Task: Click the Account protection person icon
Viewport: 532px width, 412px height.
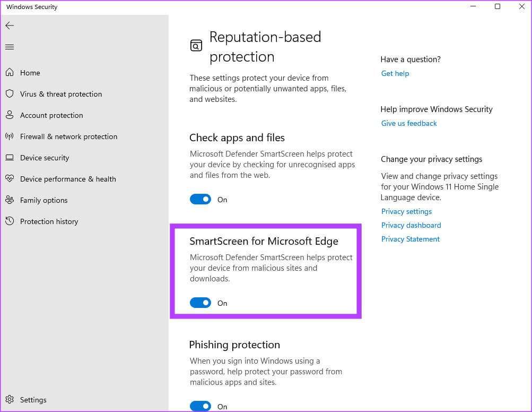Action: pyautogui.click(x=10, y=115)
